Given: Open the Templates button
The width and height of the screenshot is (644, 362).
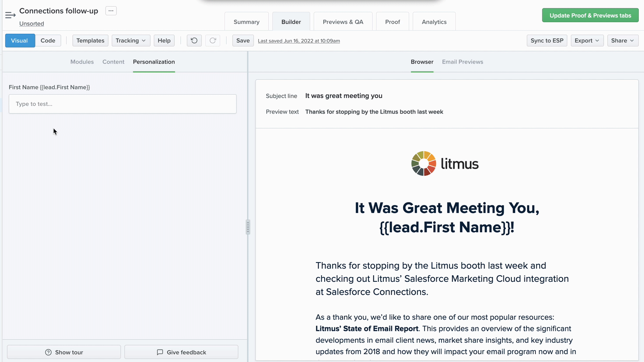Looking at the screenshot, I should coord(90,40).
